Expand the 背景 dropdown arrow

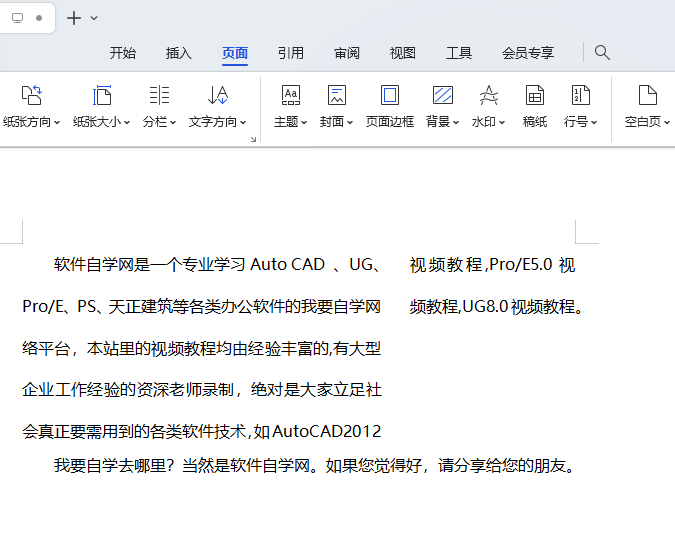[456, 122]
